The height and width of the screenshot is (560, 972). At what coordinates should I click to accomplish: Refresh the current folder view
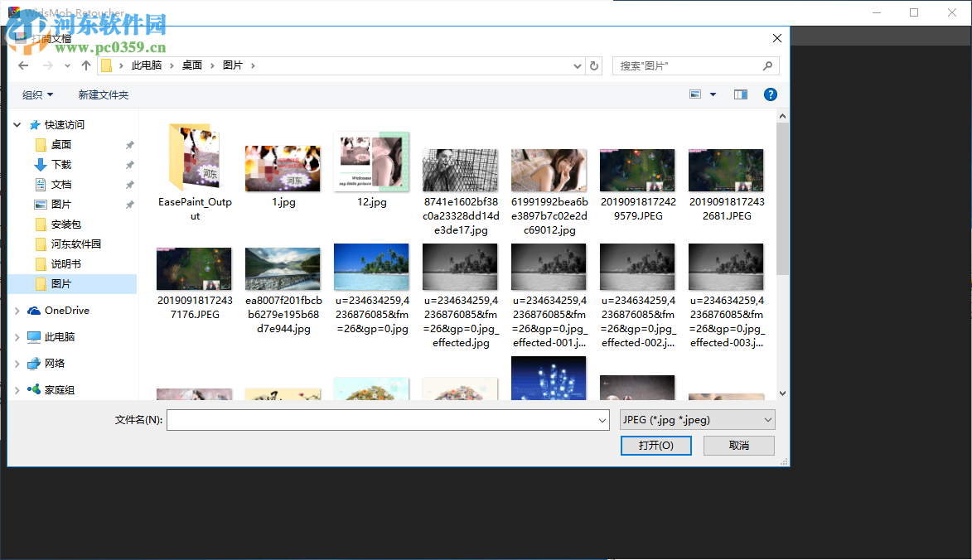tap(593, 65)
